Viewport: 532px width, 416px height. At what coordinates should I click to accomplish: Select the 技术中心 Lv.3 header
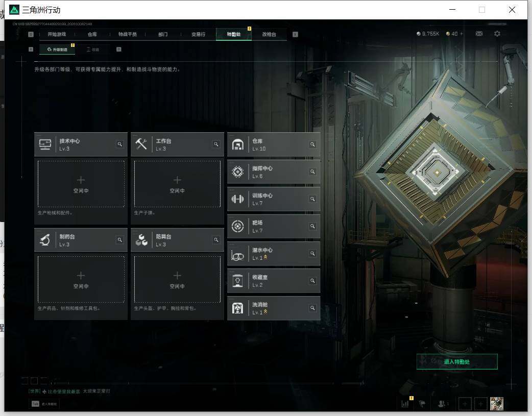(81, 144)
